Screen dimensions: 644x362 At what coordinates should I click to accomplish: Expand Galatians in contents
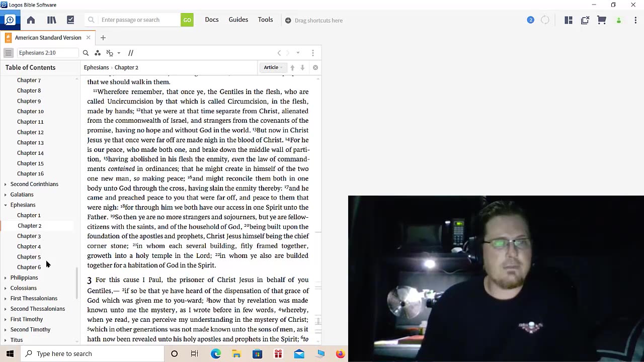[x=6, y=195]
